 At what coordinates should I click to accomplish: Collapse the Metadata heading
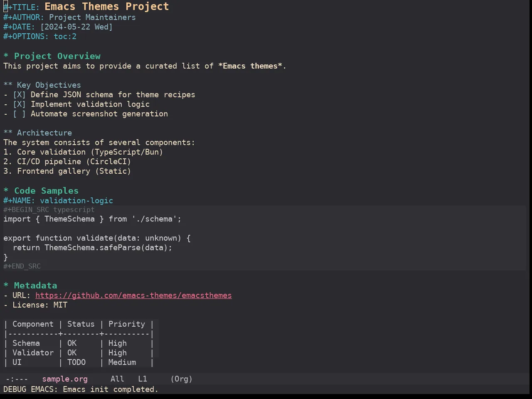point(30,286)
